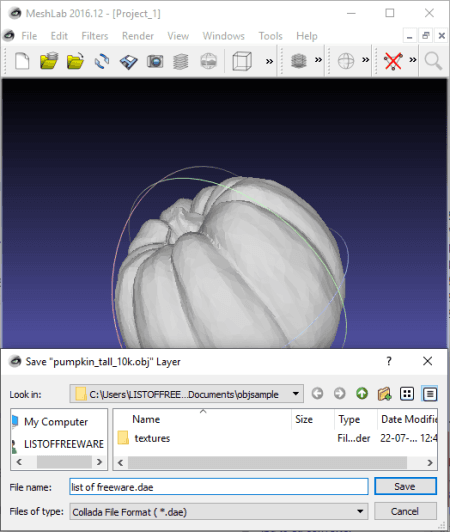450x532 pixels.
Task: Go to parent directory green arrow
Action: [x=362, y=394]
